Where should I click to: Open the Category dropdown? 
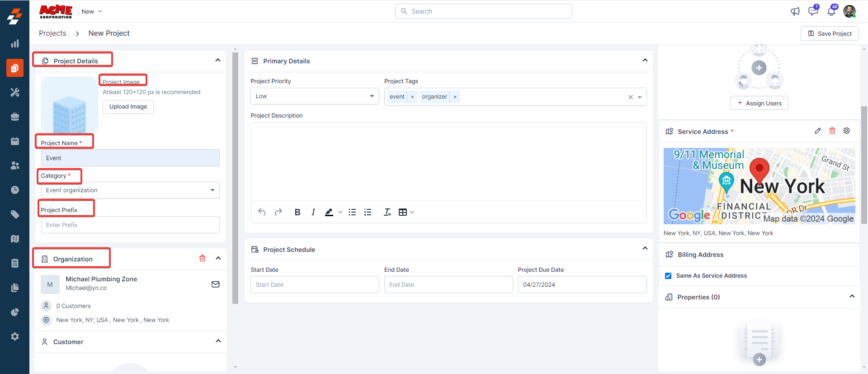point(130,190)
